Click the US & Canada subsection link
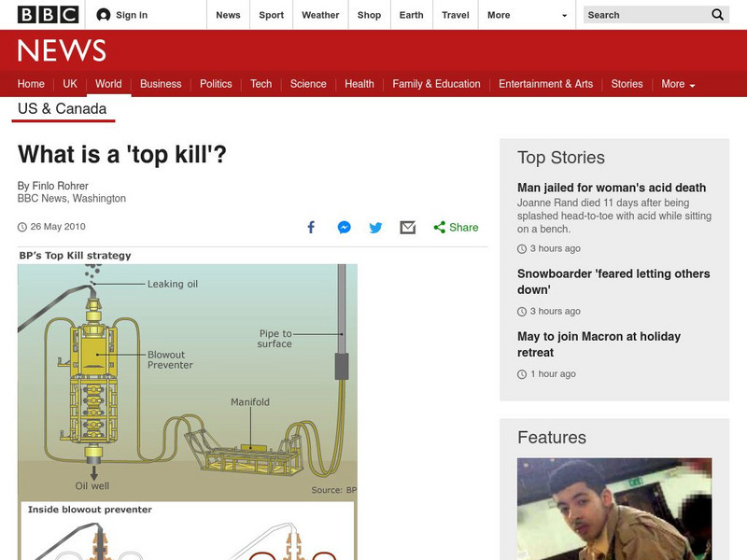 coord(63,108)
